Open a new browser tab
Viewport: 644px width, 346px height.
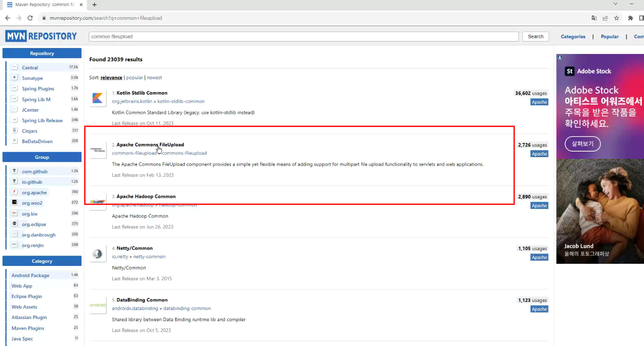(x=95, y=5)
